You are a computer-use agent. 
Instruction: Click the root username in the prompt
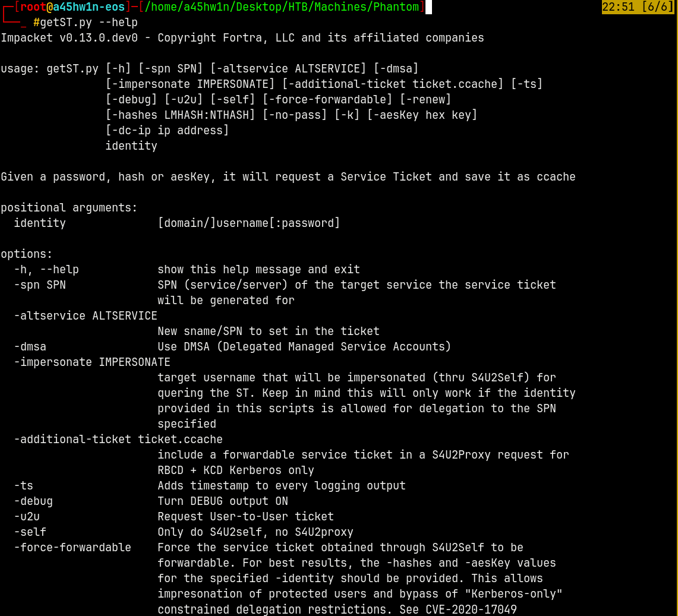33,7
